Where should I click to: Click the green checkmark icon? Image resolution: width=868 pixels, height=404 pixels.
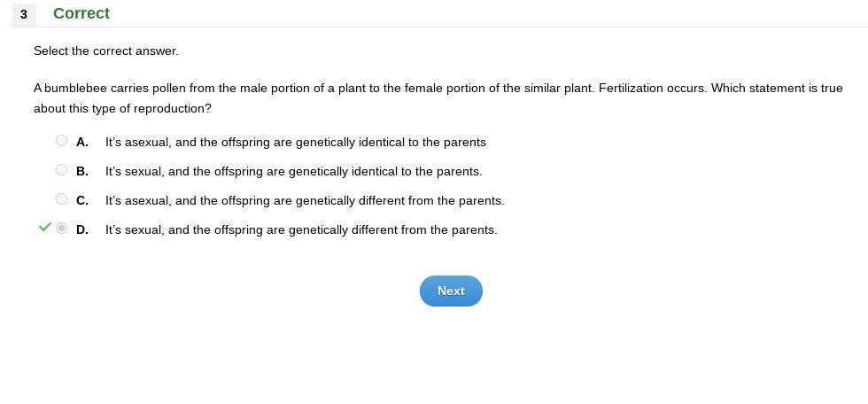[45, 228]
